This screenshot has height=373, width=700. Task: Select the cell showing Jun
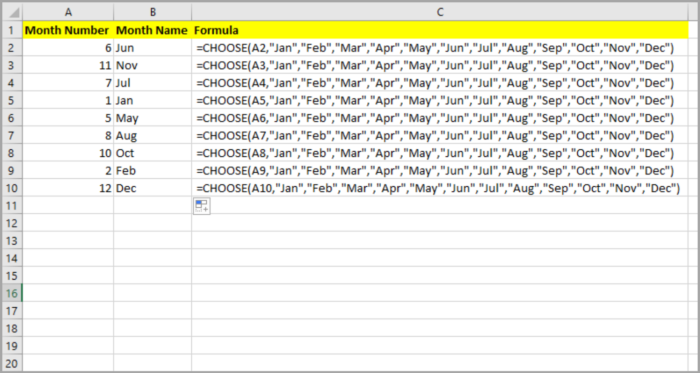coord(153,48)
